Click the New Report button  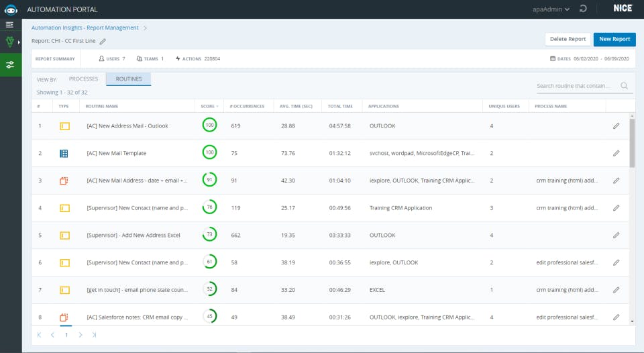tap(614, 39)
